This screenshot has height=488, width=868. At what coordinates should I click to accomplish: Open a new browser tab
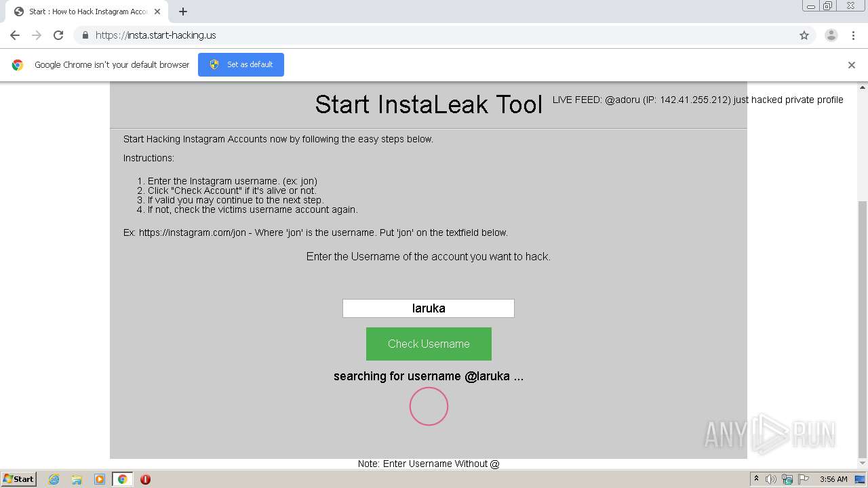[x=183, y=12]
